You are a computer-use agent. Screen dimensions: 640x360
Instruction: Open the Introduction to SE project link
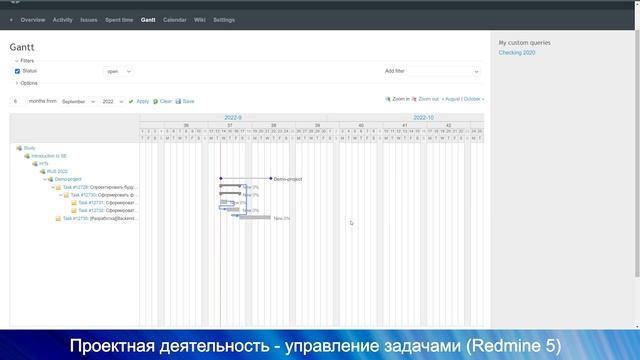point(49,156)
